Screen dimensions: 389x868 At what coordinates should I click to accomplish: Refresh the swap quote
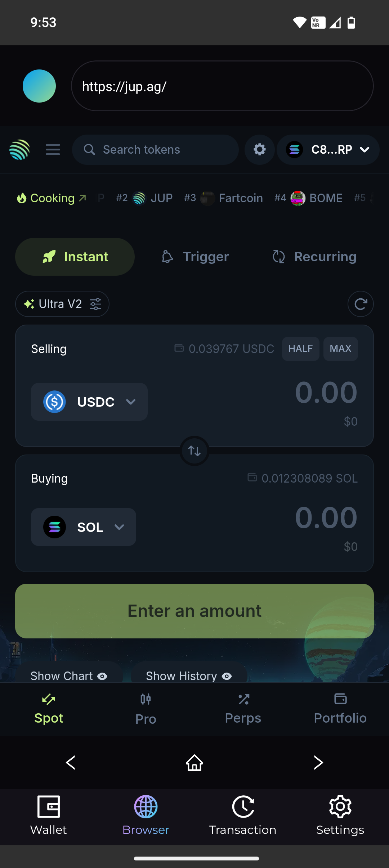pyautogui.click(x=360, y=304)
